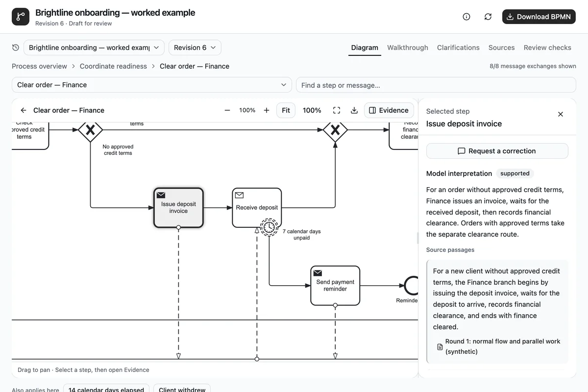This screenshot has width=588, height=392.
Task: Select the Diagram tab
Action: pyautogui.click(x=365, y=48)
